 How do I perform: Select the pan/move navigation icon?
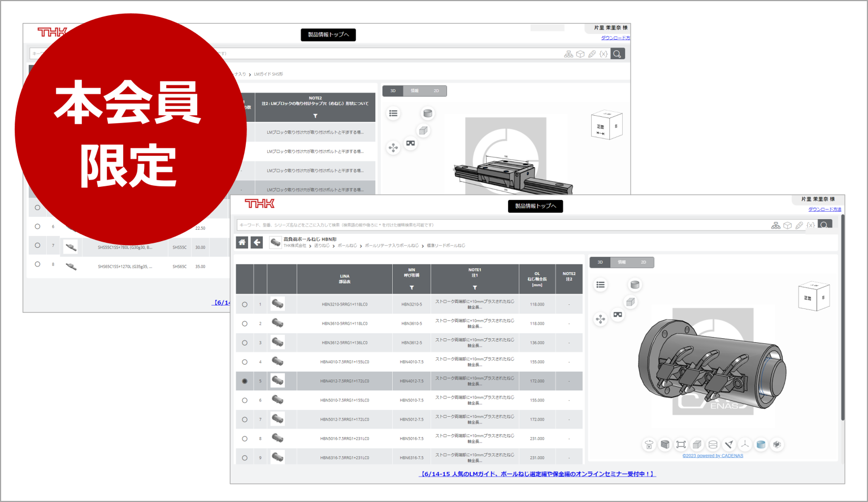coord(601,320)
